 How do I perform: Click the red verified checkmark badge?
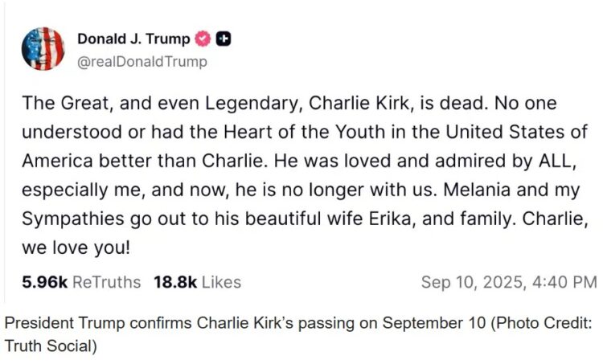[203, 39]
